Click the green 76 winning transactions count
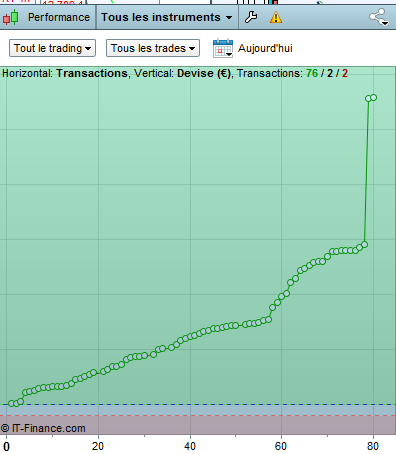This screenshot has width=396, height=454. pos(312,73)
